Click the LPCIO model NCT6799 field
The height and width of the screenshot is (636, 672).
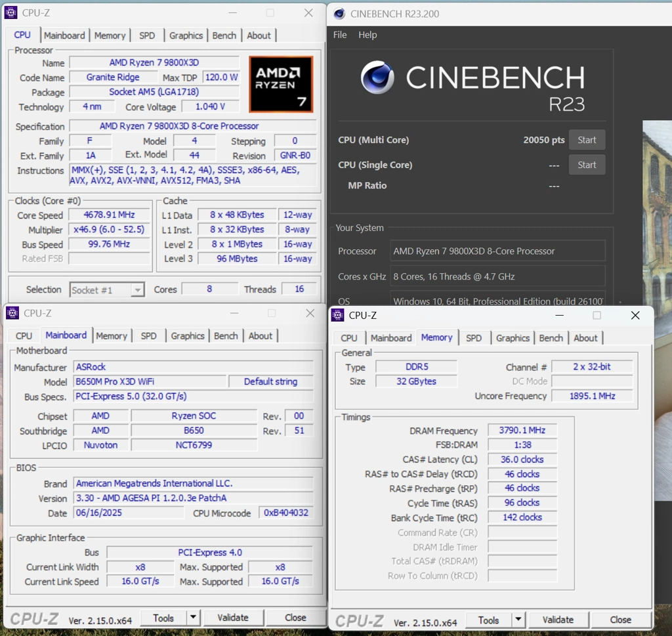[194, 445]
